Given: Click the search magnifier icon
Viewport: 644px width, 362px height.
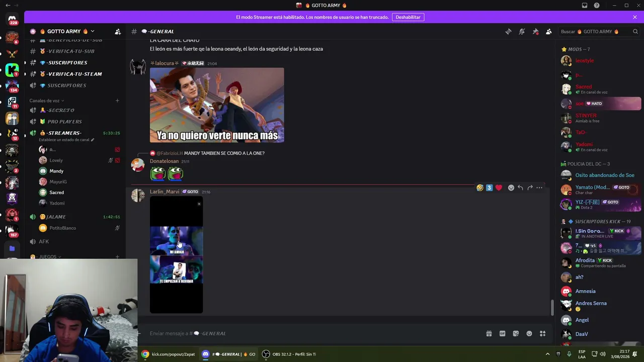Looking at the screenshot, I should point(635,31).
